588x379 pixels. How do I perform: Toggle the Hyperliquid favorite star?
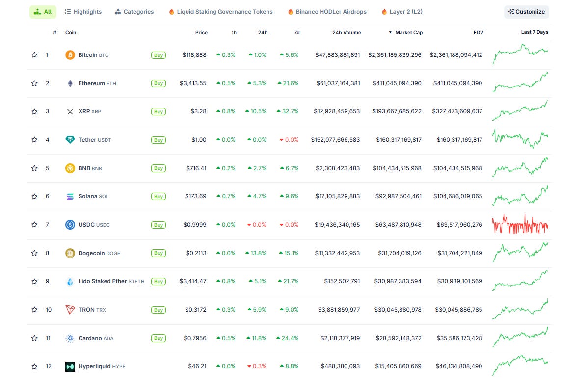point(34,367)
